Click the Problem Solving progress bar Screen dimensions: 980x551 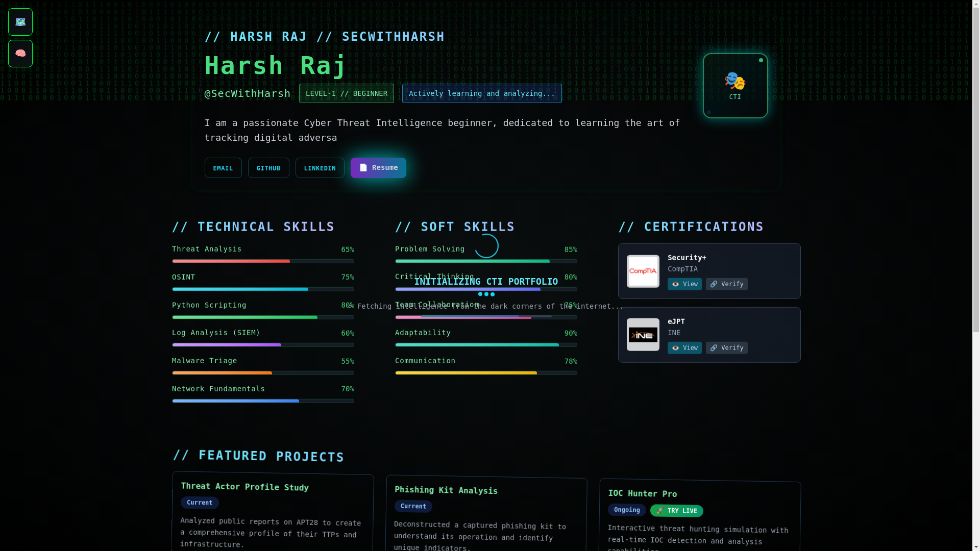tap(486, 261)
